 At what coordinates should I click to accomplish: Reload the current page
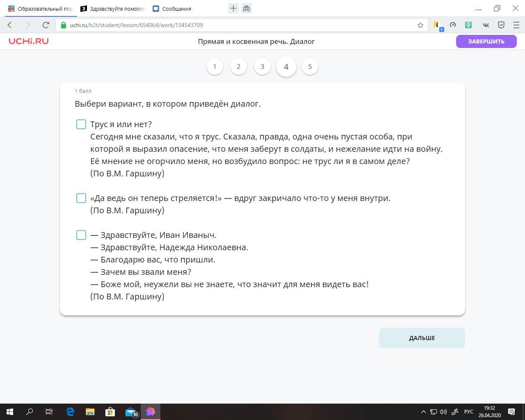pyautogui.click(x=46, y=25)
